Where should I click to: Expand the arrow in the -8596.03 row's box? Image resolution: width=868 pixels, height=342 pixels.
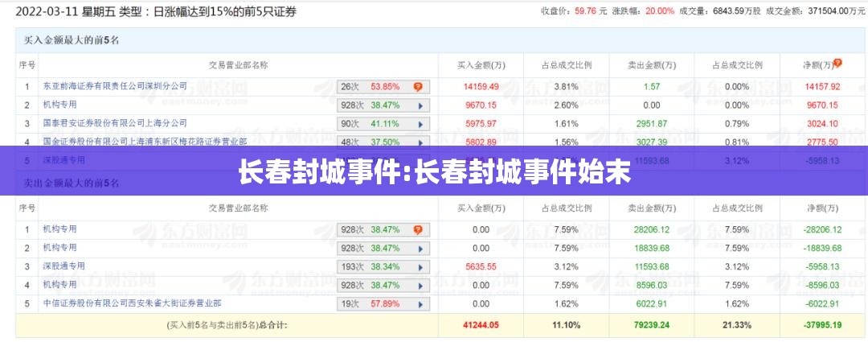[x=420, y=286]
